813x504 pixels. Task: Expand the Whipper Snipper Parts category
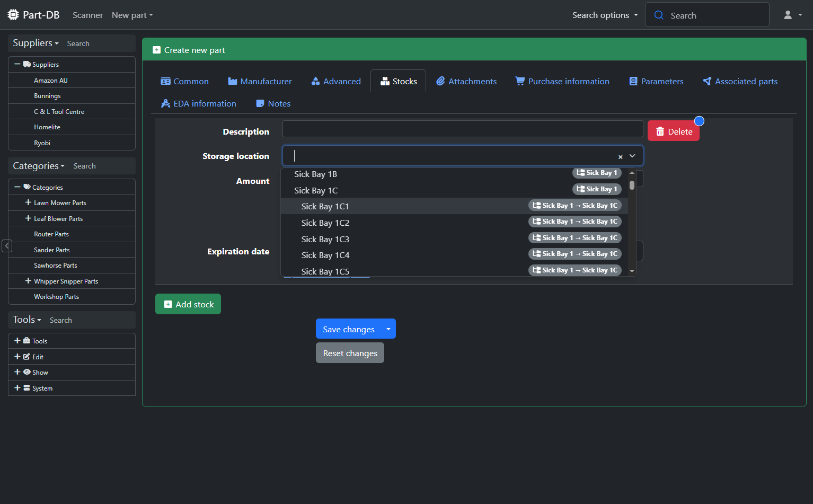[28, 281]
